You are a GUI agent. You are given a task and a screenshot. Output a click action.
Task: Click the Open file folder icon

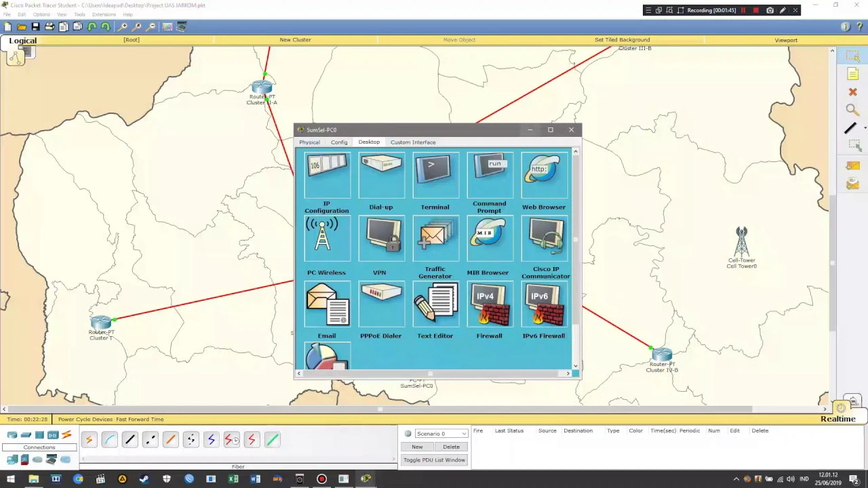[22, 26]
